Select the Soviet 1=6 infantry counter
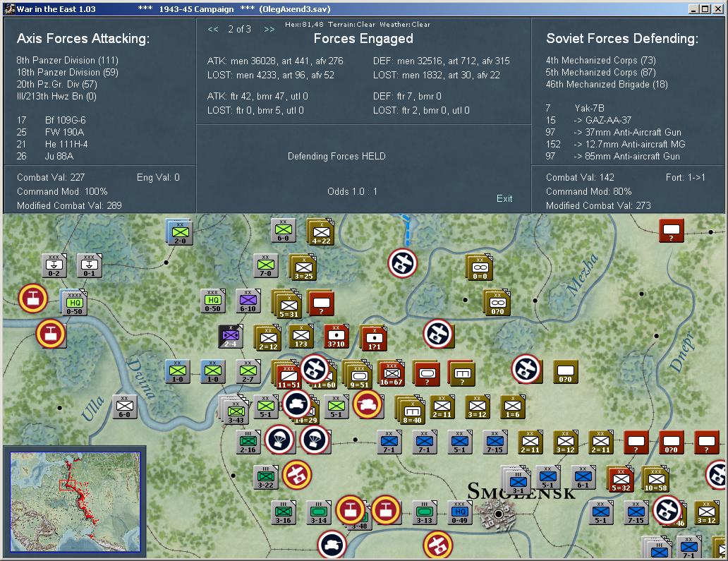728x561 pixels. click(x=513, y=406)
